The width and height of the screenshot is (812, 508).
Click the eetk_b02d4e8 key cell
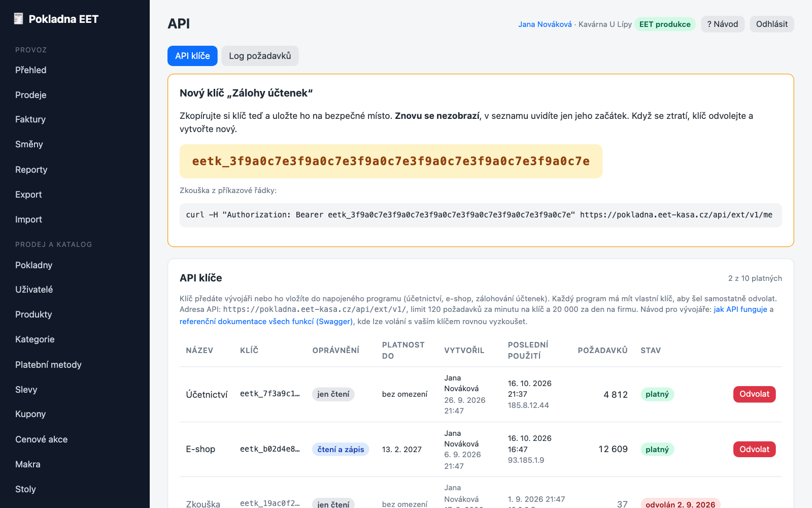(x=270, y=449)
